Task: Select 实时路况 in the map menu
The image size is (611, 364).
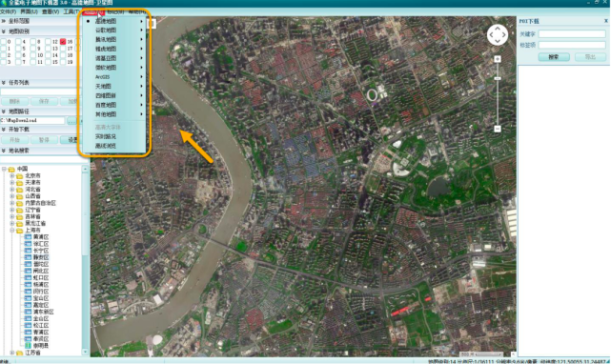Action: tap(114, 136)
